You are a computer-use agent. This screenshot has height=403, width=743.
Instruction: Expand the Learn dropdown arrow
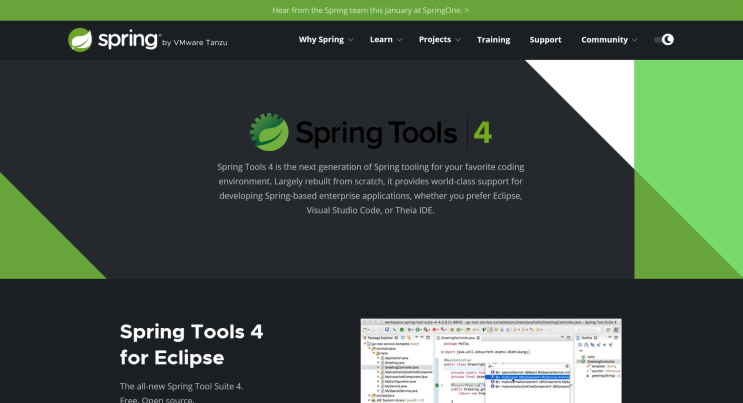click(x=399, y=40)
